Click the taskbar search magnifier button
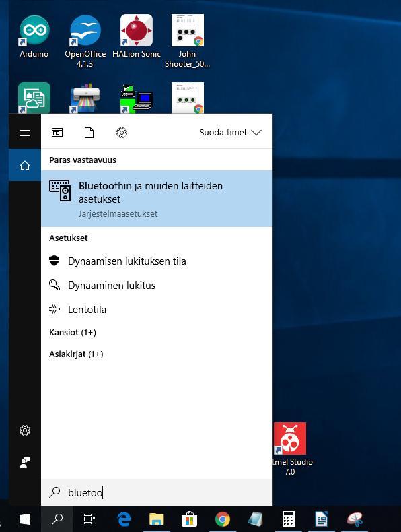 [x=57, y=519]
